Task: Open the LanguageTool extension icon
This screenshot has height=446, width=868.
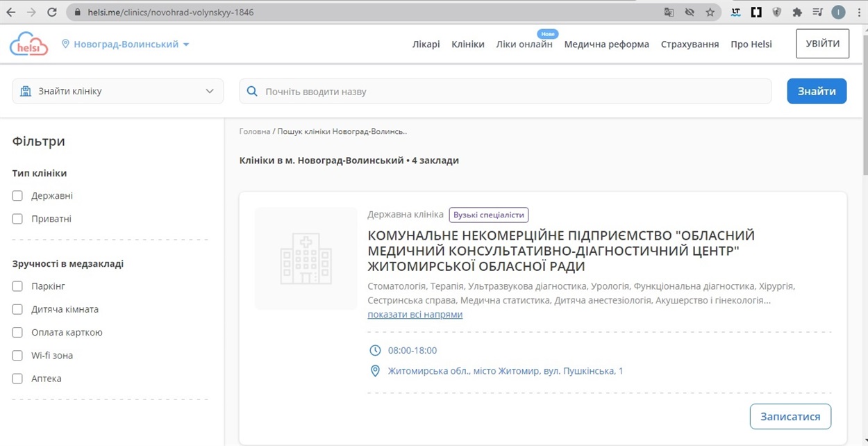Action: coord(735,13)
